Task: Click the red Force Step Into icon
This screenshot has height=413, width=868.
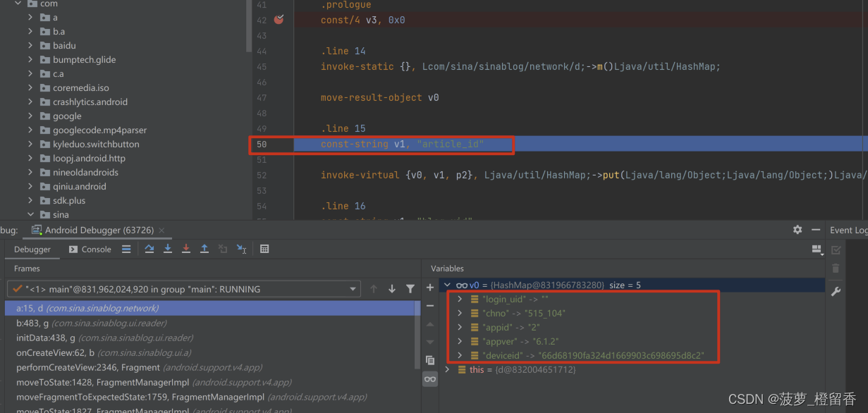Action: click(x=186, y=249)
